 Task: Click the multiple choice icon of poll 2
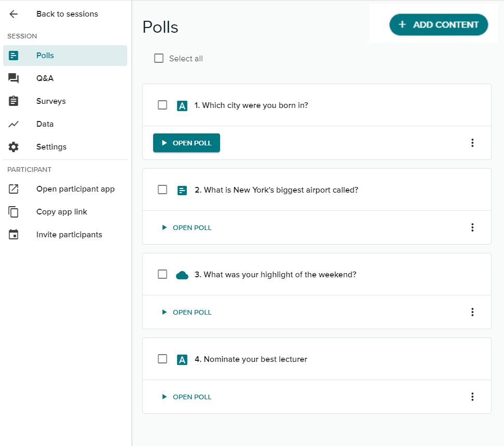182,191
